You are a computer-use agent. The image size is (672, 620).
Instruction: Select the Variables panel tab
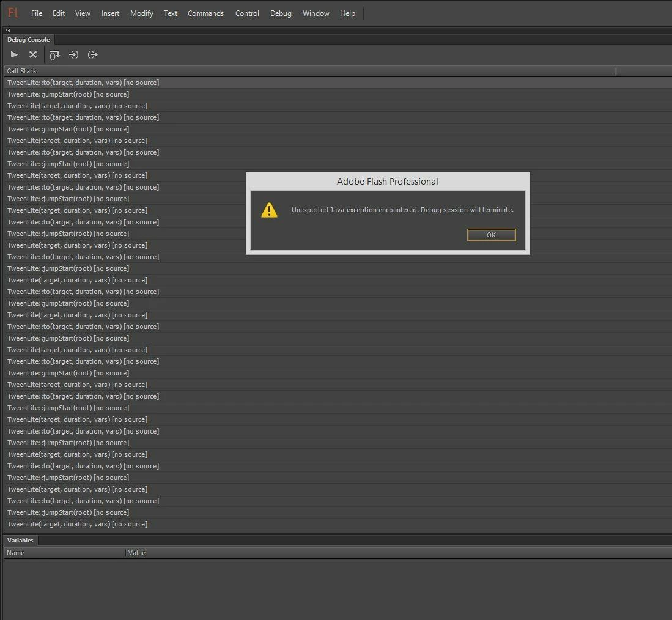click(20, 541)
